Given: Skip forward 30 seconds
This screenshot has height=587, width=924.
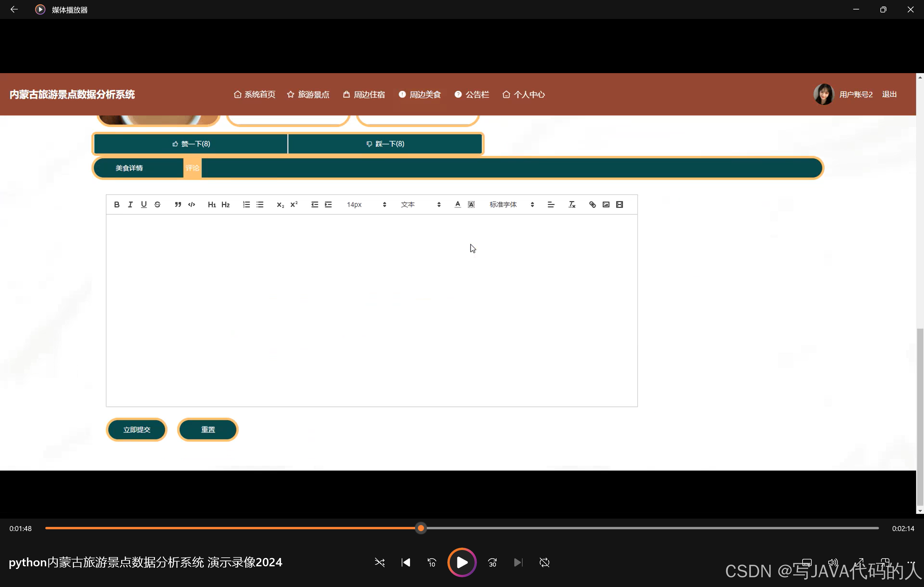Looking at the screenshot, I should coord(492,562).
